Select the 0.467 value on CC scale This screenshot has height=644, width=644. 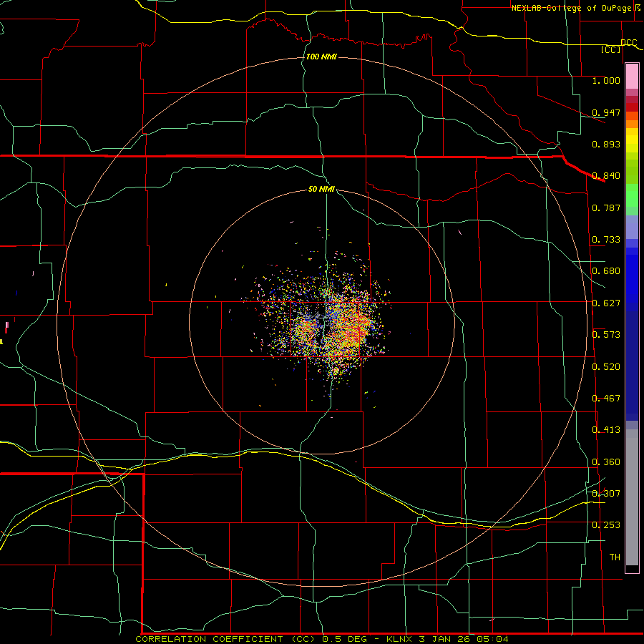(606, 399)
